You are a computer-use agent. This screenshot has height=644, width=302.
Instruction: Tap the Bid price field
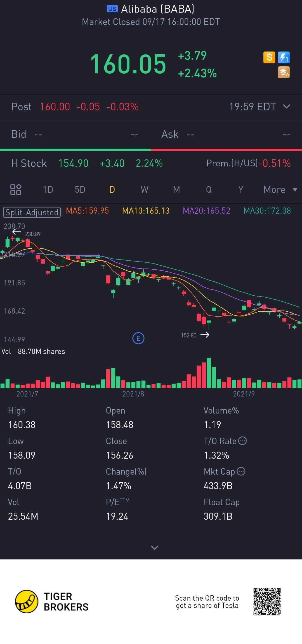(75, 134)
